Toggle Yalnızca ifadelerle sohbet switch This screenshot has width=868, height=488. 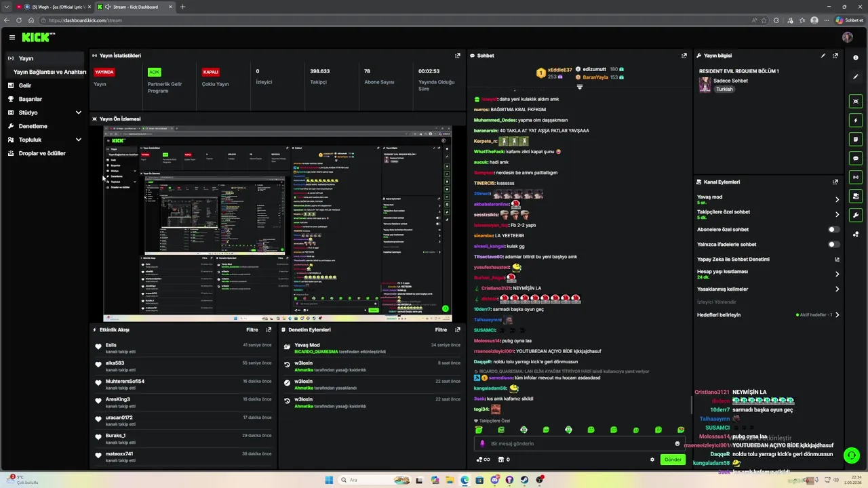(833, 244)
